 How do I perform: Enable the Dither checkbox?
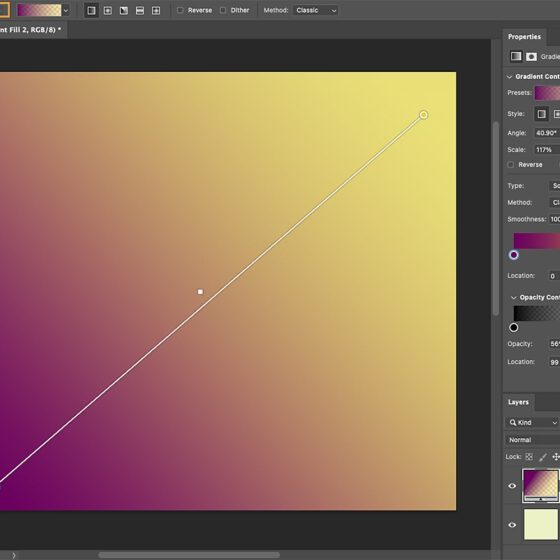223,10
